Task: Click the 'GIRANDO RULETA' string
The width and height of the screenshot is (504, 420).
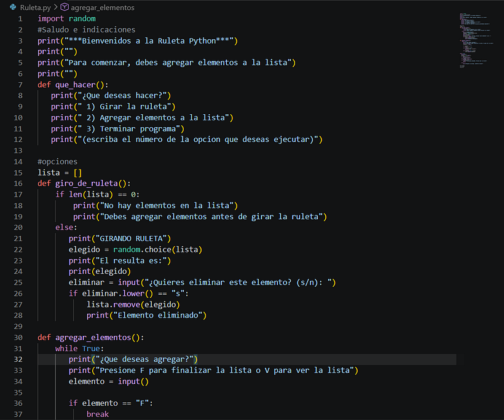Action: coord(131,239)
